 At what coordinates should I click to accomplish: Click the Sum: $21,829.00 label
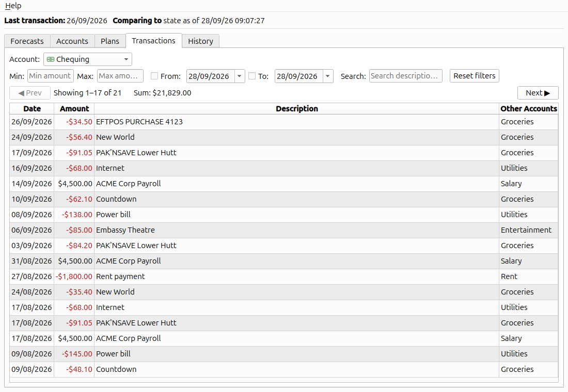pyautogui.click(x=162, y=93)
